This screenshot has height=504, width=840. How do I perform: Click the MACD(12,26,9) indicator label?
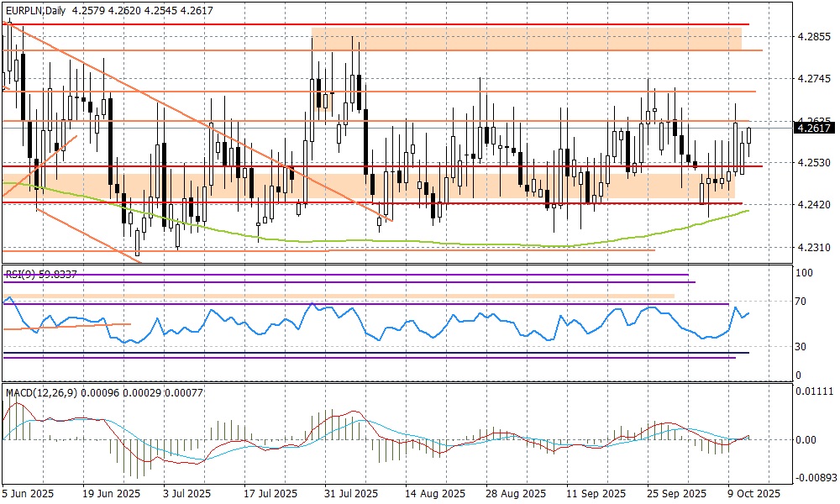39,392
